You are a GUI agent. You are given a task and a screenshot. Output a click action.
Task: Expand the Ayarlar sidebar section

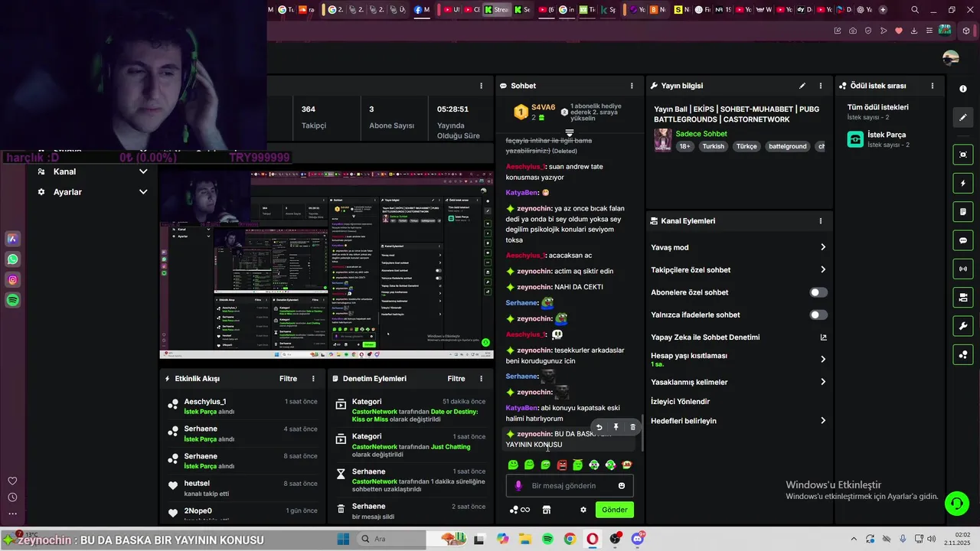pyautogui.click(x=93, y=192)
